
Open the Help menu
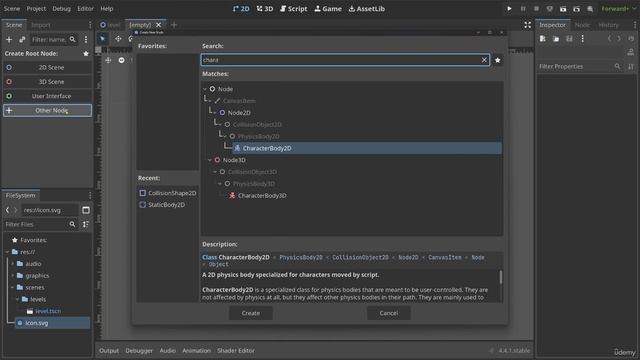coord(107,9)
